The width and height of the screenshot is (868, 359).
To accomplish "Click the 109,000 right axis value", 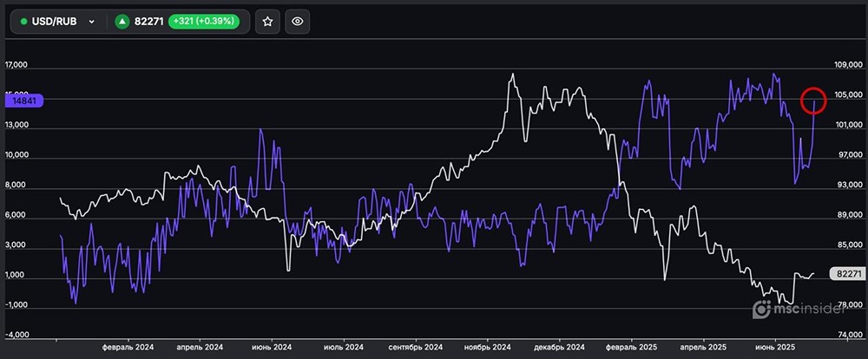I will [x=845, y=65].
